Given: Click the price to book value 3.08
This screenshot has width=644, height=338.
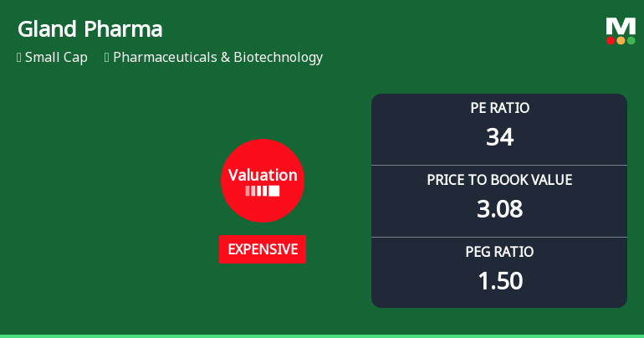Looking at the screenshot, I should coord(499,208).
